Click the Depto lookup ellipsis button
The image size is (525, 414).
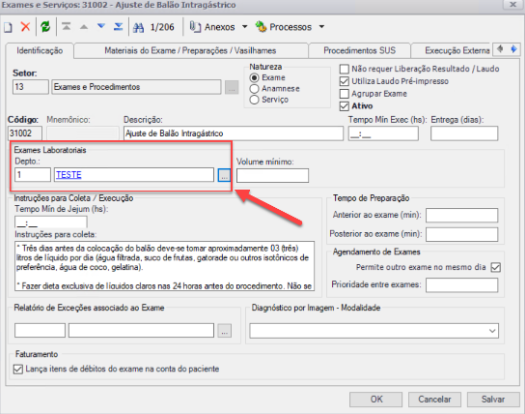point(224,175)
